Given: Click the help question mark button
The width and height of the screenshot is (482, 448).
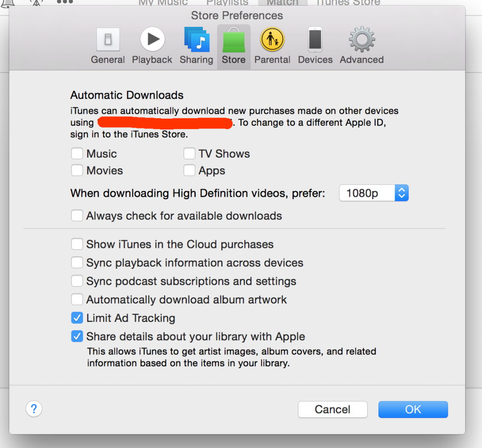Looking at the screenshot, I should [x=34, y=409].
